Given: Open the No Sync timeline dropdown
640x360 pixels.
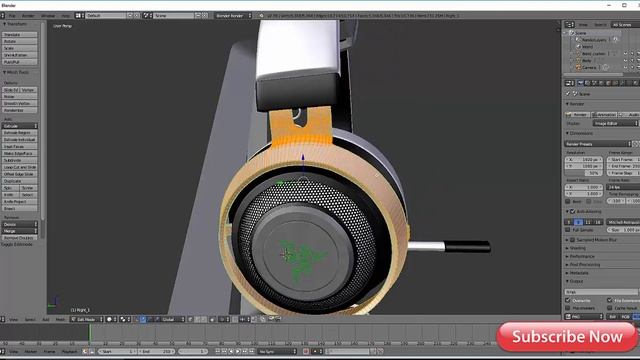Looking at the screenshot, I should tap(278, 351).
